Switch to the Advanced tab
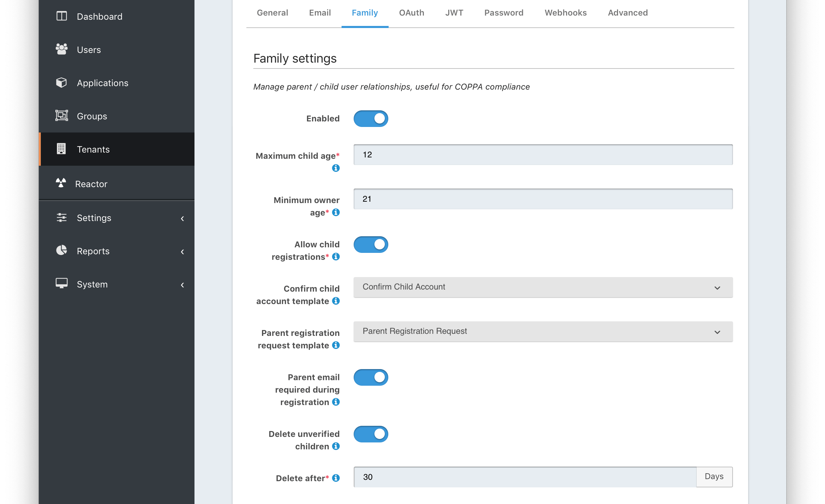Image resolution: width=825 pixels, height=504 pixels. click(627, 12)
